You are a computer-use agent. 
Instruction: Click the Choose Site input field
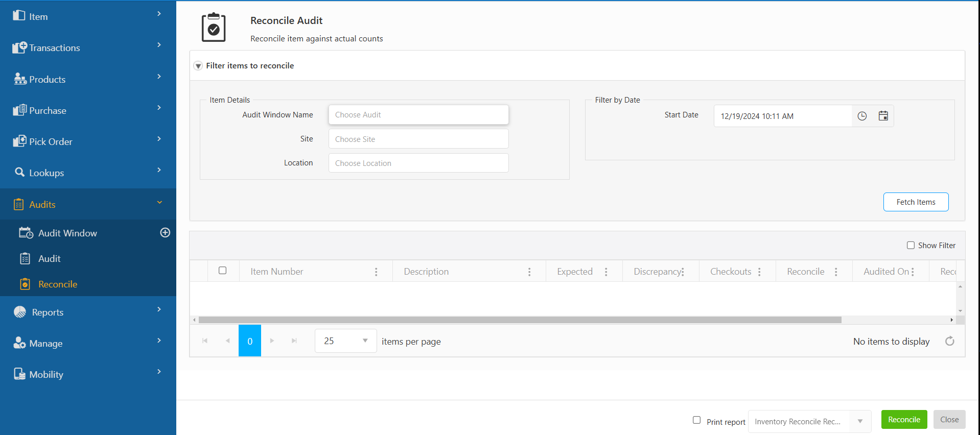(418, 139)
